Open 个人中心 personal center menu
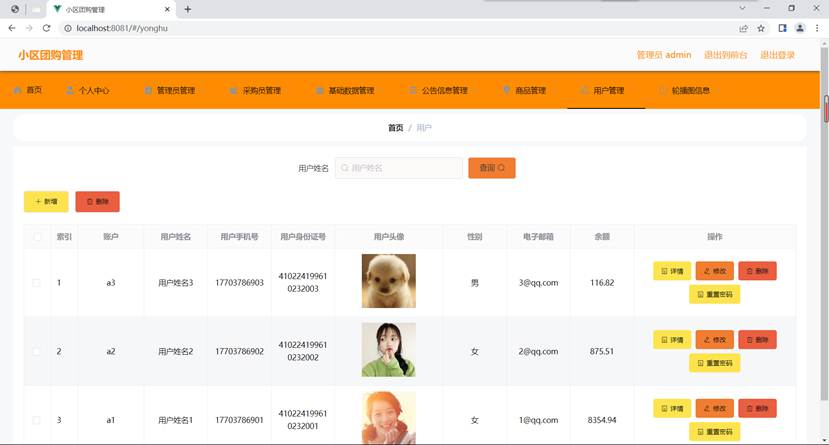Screen dimensions: 829x445 coord(88,90)
